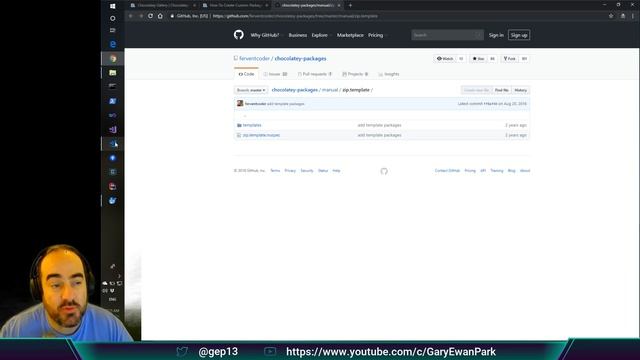The height and width of the screenshot is (360, 640).
Task: Close the How To Create Custom Package tab
Action: pos(267,5)
